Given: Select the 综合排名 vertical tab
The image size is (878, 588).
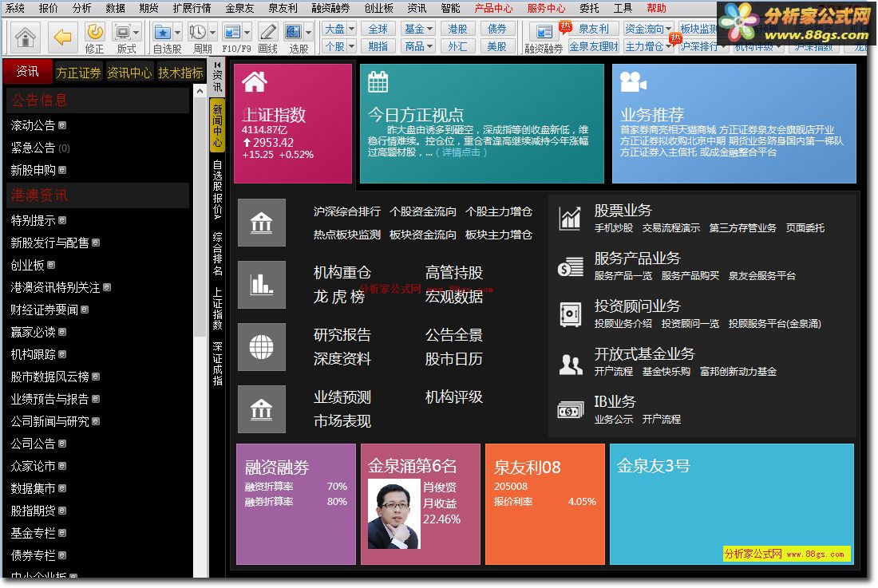Looking at the screenshot, I should [217, 254].
